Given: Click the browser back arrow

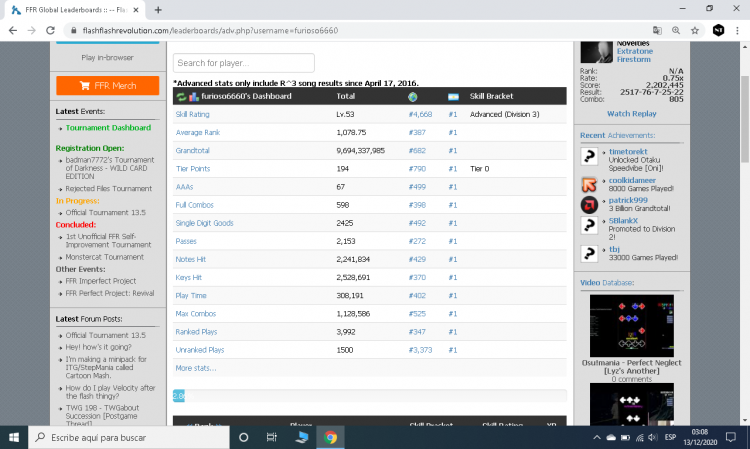Looking at the screenshot, I should tap(13, 30).
